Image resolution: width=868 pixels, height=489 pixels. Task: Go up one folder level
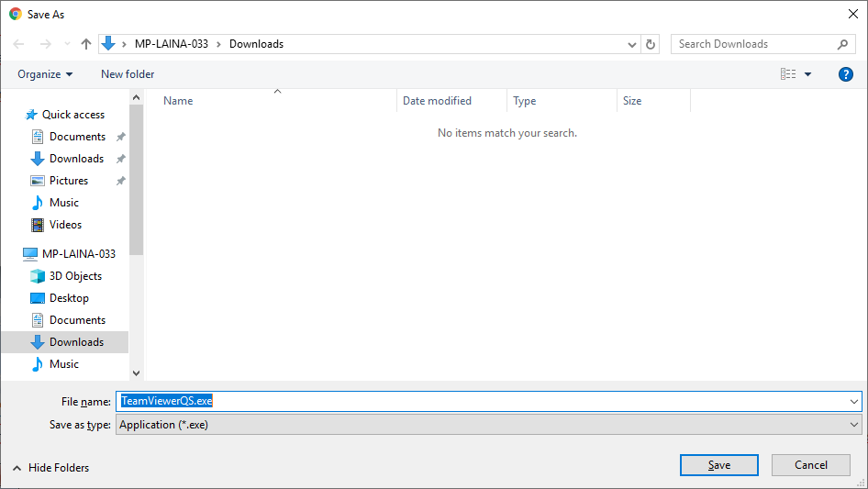click(86, 44)
